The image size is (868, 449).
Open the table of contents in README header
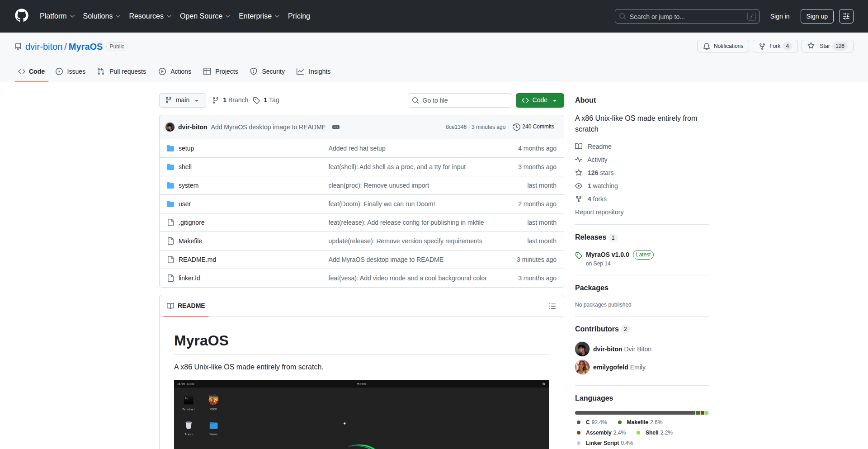coord(552,306)
